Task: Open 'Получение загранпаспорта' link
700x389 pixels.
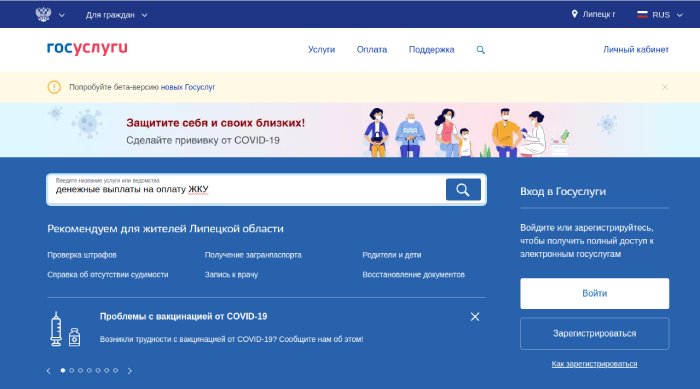Action: coord(253,255)
